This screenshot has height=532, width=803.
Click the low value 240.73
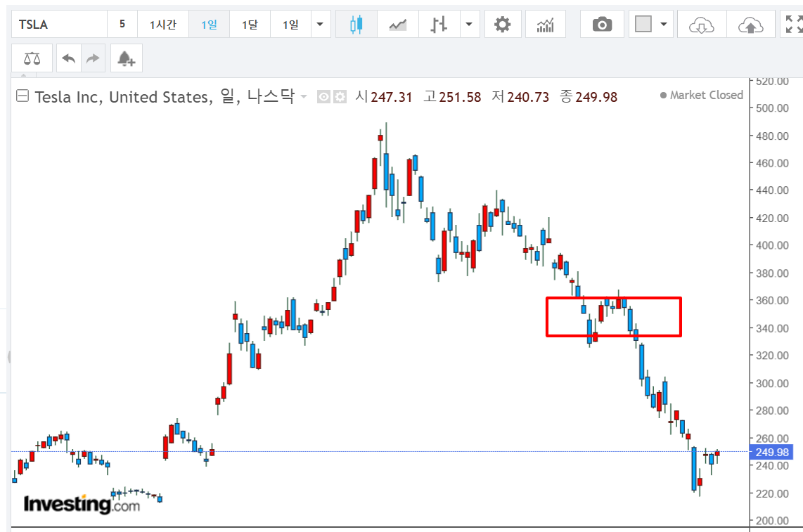point(528,97)
